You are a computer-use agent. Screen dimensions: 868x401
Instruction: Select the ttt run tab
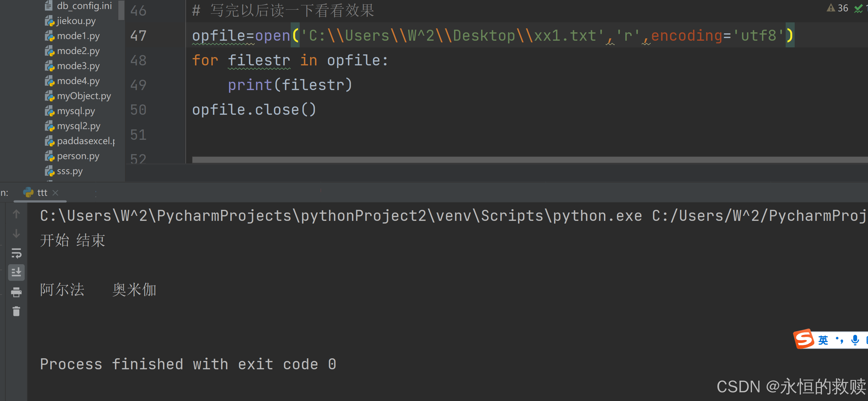(x=42, y=192)
